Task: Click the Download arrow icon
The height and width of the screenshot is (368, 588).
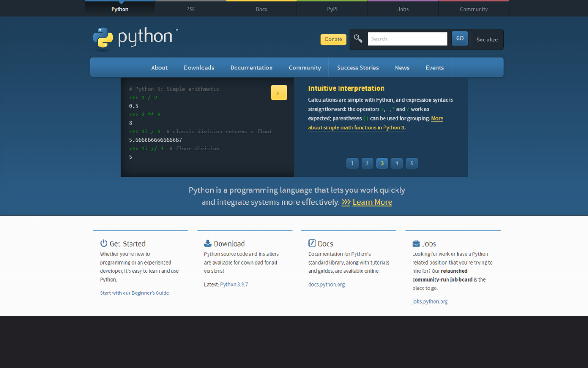Action: point(208,243)
